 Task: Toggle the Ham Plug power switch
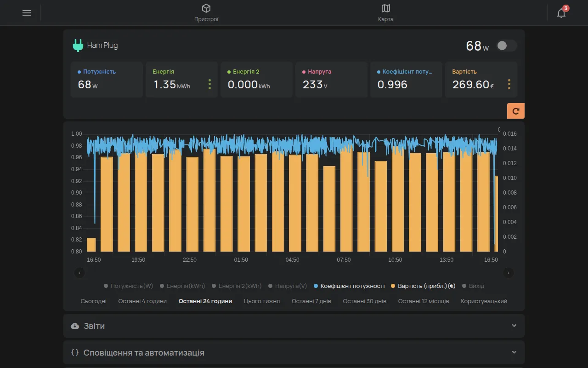click(x=507, y=46)
